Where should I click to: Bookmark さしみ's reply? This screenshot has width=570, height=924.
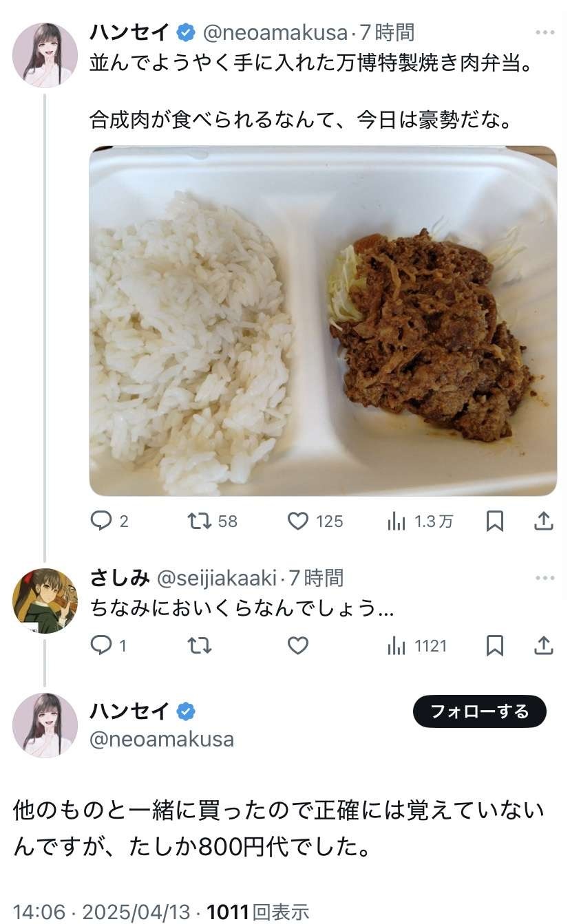(x=494, y=645)
